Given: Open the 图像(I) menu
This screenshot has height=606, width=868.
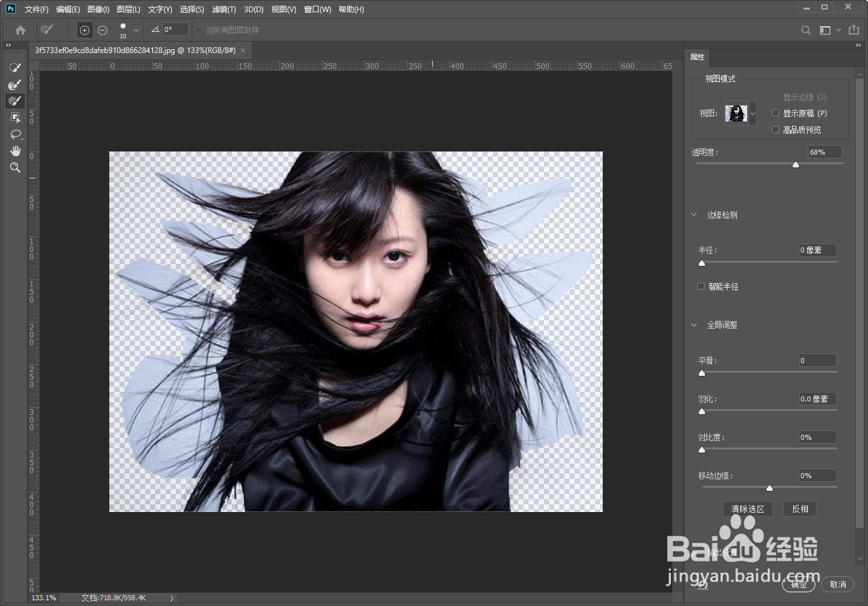Looking at the screenshot, I should click(x=98, y=9).
